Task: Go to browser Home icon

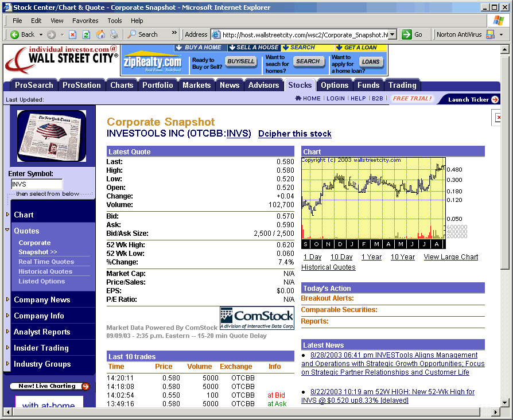Action: pos(100,34)
